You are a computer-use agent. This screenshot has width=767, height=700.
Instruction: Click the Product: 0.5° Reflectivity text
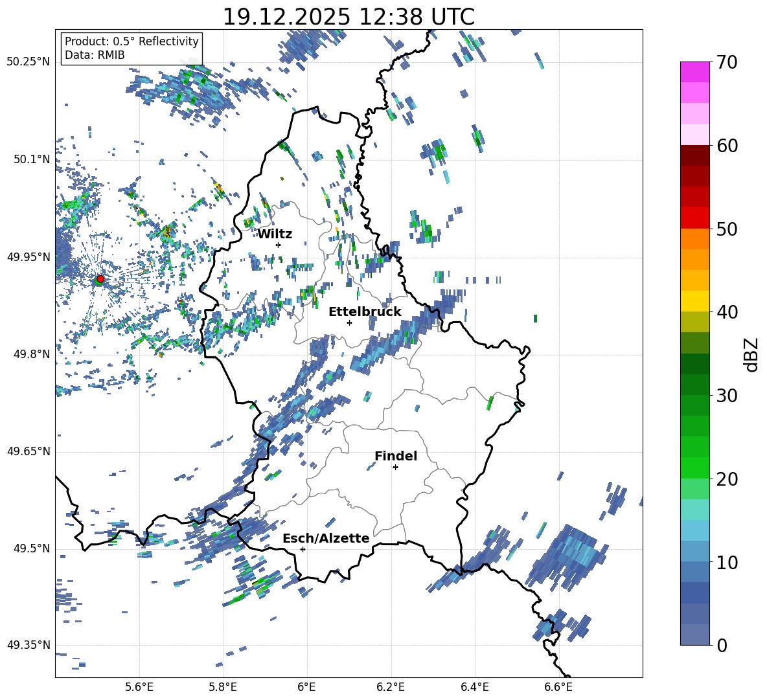(132, 41)
